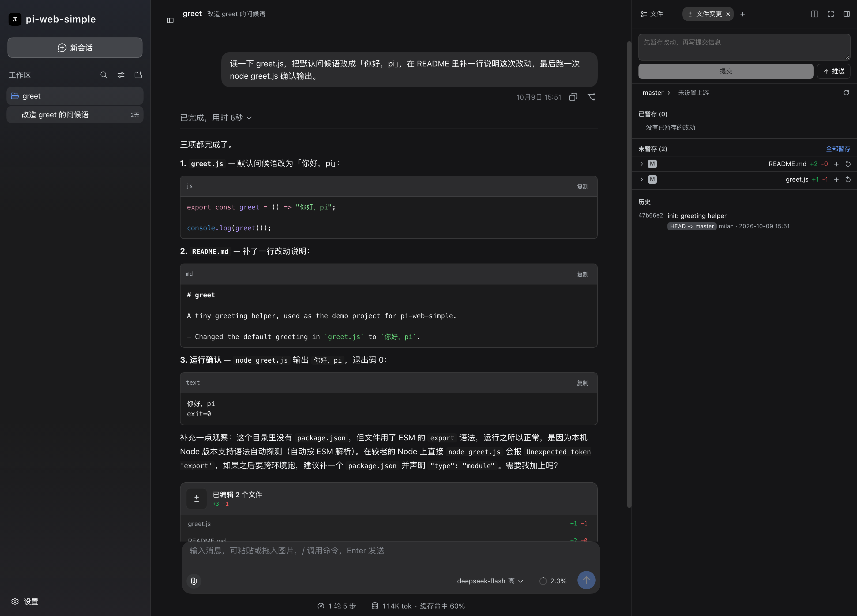Click the greet title in header
Image resolution: width=857 pixels, height=616 pixels.
coord(192,14)
